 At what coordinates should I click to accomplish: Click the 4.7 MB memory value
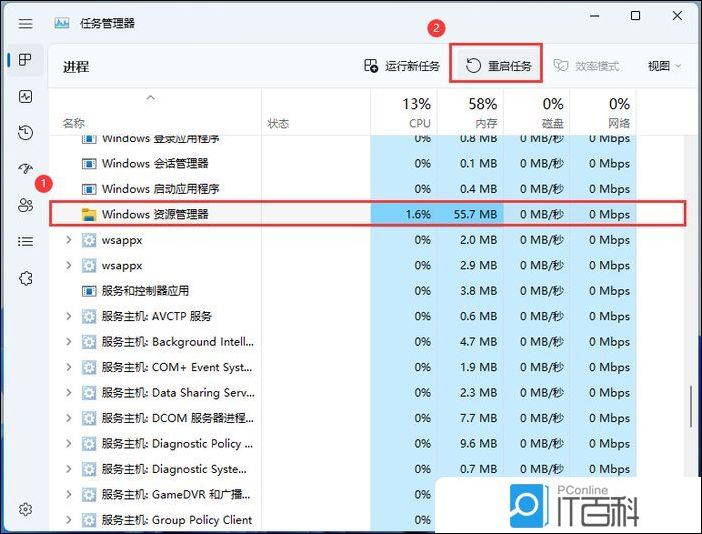tap(479, 342)
